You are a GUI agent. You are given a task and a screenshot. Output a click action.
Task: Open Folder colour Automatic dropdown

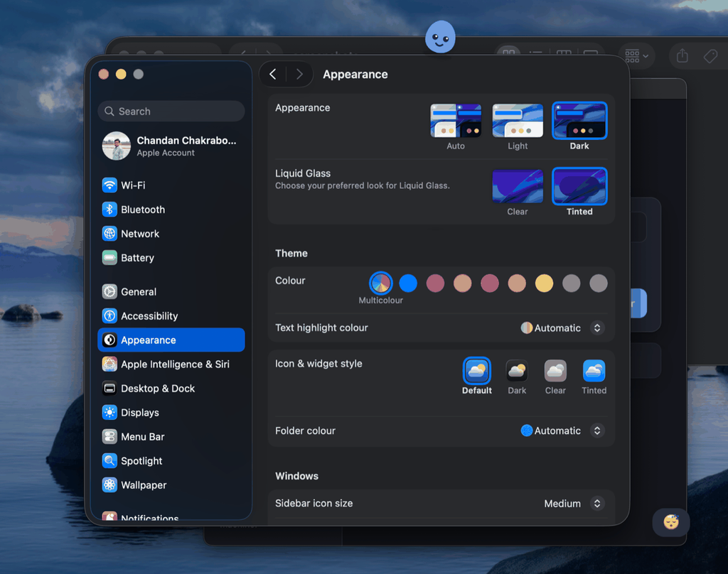[562, 430]
